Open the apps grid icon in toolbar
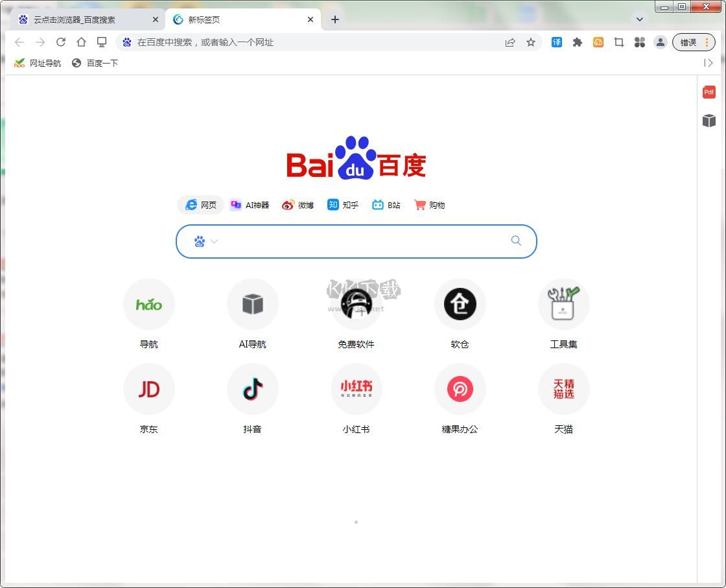 click(640, 42)
